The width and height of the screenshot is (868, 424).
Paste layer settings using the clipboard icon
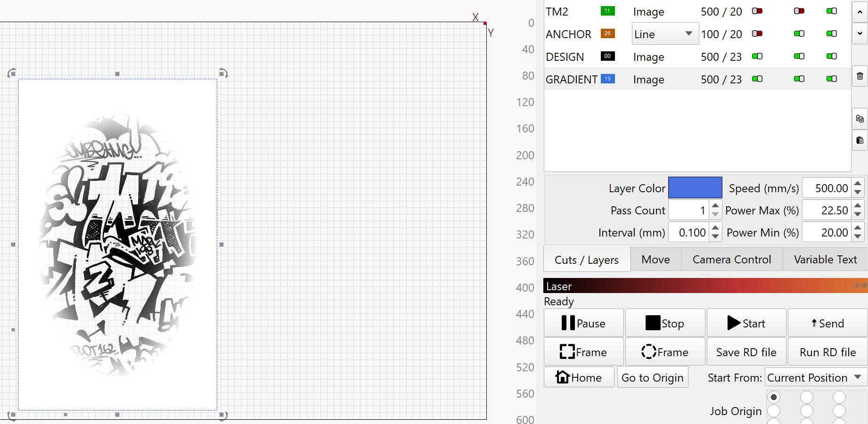860,140
